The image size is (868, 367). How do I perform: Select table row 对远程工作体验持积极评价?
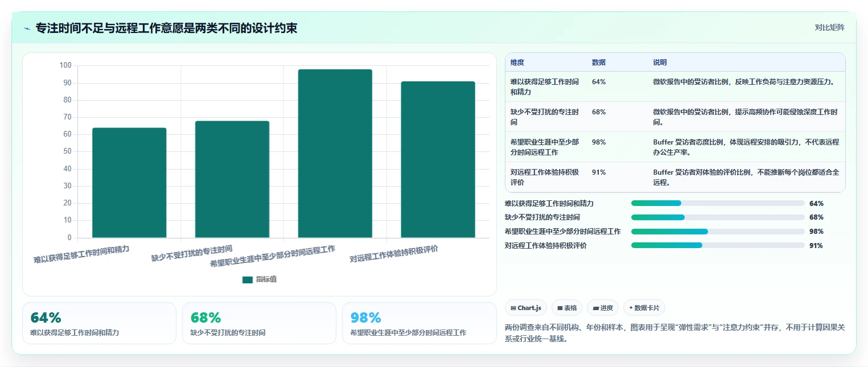pos(675,177)
